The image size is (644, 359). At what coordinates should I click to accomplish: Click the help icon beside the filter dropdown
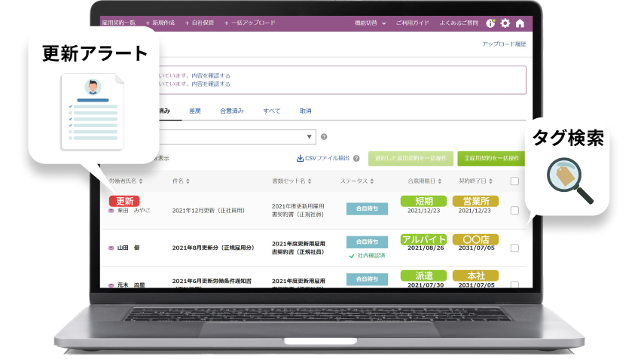[324, 137]
